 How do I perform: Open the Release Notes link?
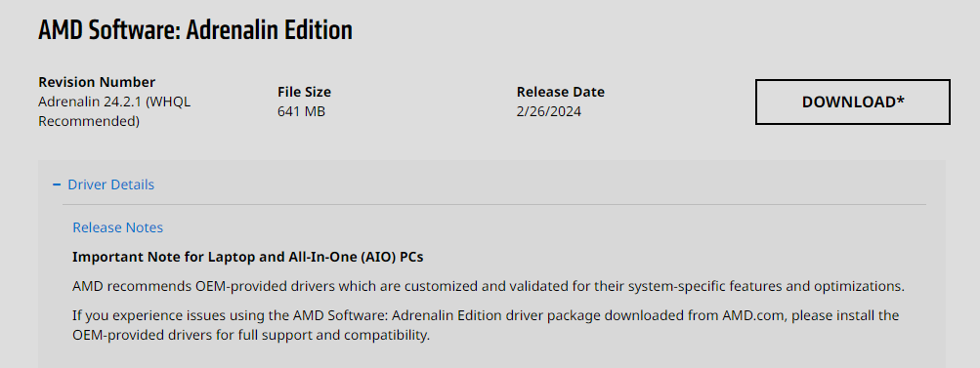tap(117, 227)
